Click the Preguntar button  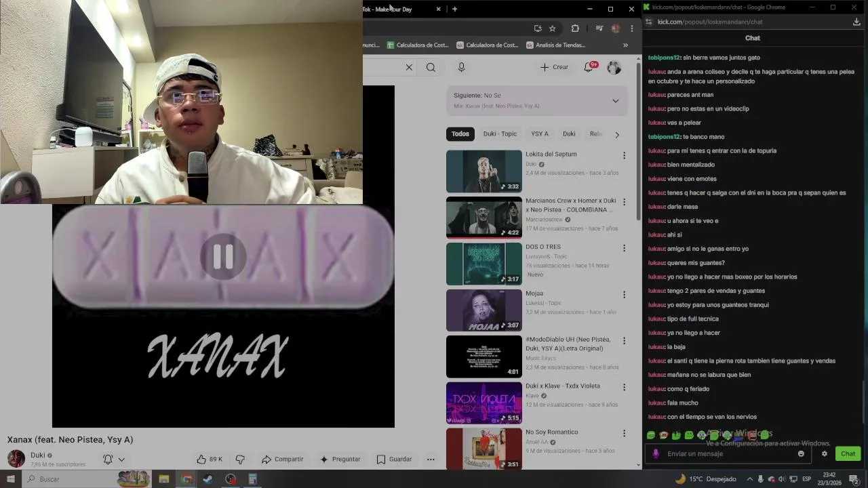pos(340,459)
